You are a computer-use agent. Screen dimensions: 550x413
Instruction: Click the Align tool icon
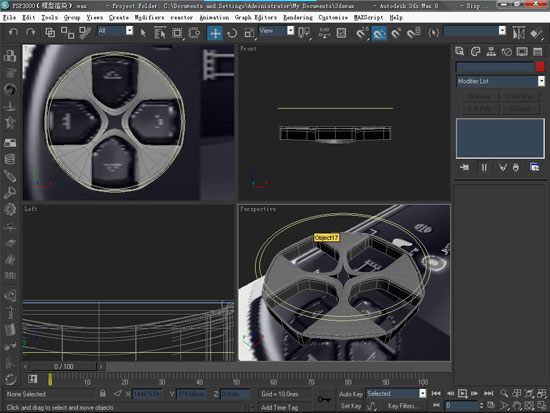point(536,33)
